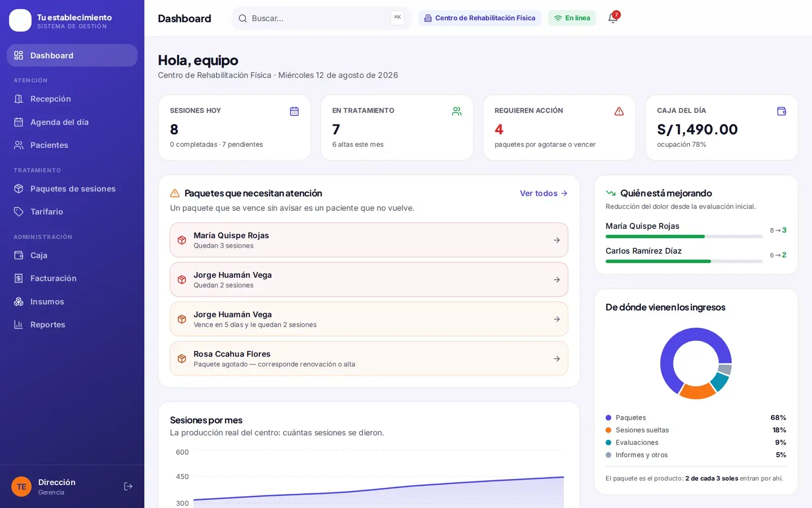Click the wallet icon in Caja del Día card
This screenshot has width=812, height=508.
[x=782, y=111]
